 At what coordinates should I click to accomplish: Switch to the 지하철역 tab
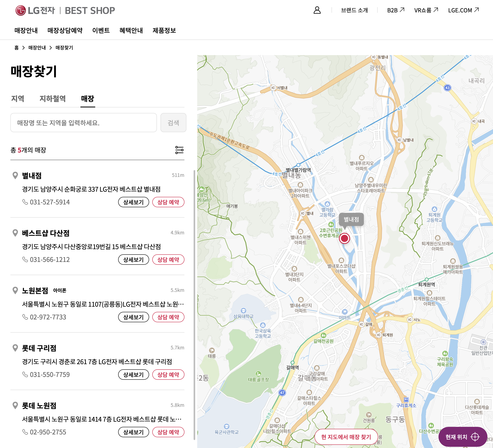(x=52, y=99)
